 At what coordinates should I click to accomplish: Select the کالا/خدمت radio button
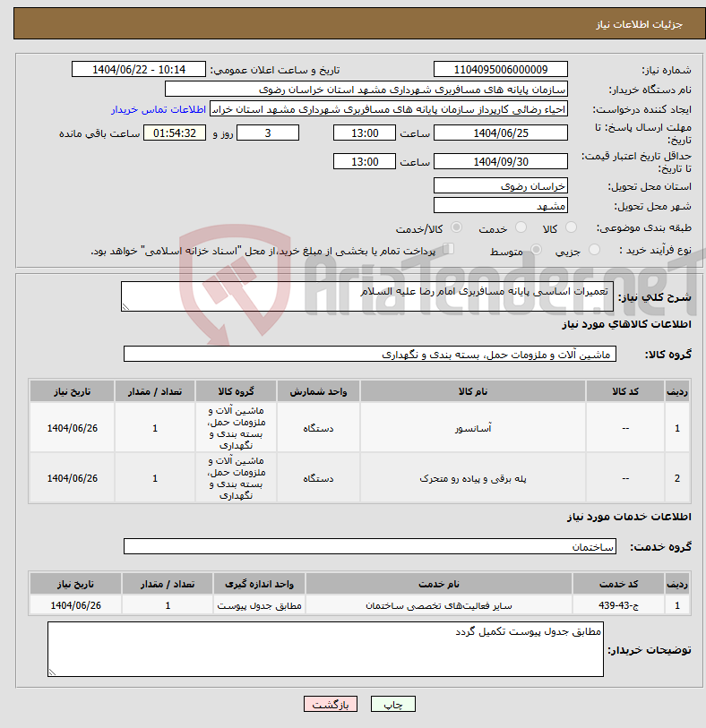click(x=457, y=227)
